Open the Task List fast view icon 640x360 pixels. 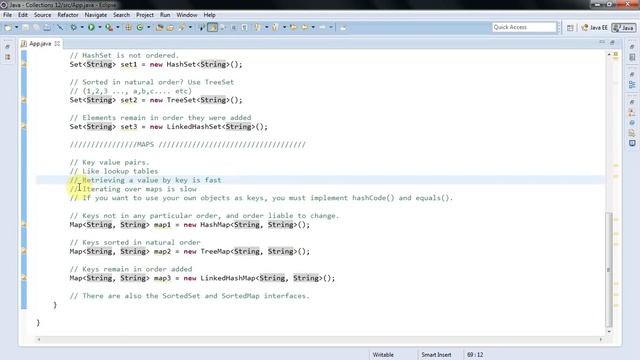632,57
